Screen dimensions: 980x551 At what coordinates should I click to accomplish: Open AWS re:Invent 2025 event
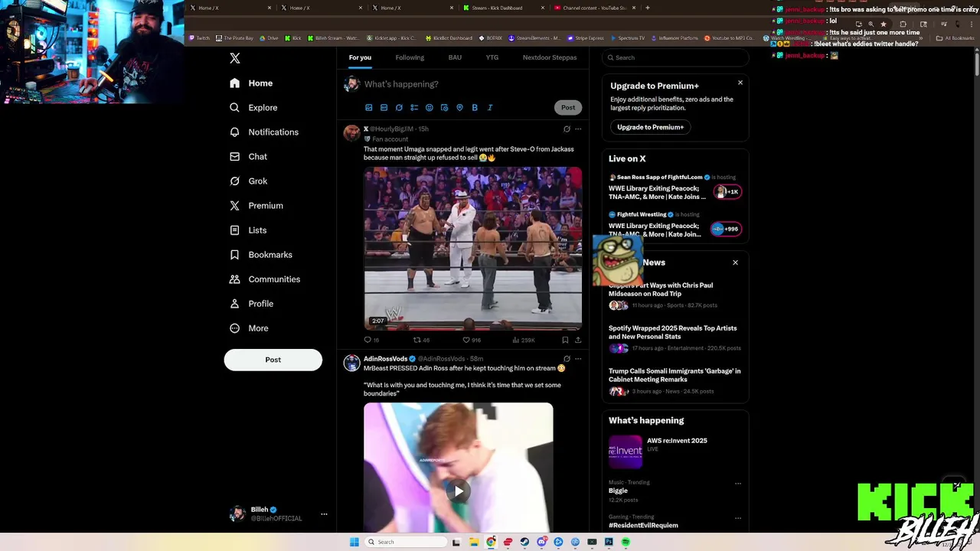pyautogui.click(x=675, y=451)
